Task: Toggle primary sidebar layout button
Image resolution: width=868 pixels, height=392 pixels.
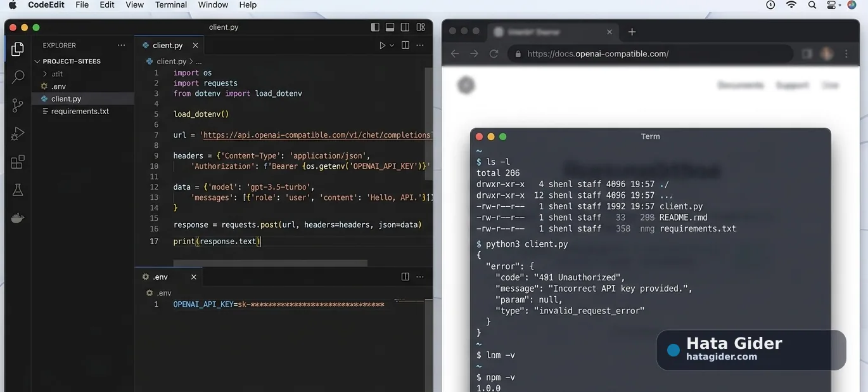Action: pyautogui.click(x=375, y=27)
